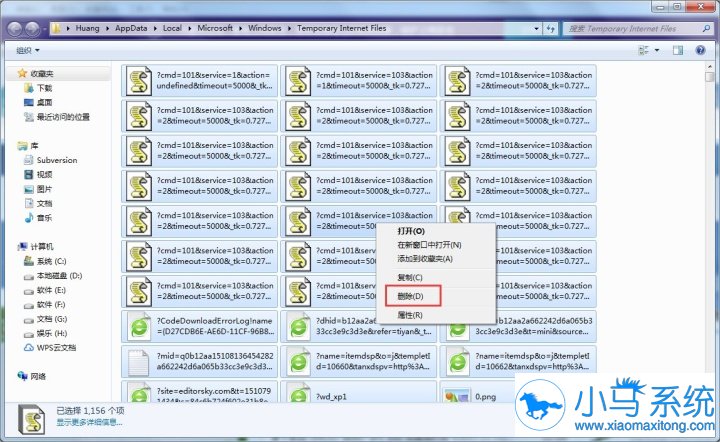Click the vertical scrollbar thumb of file list
720x442 pixels.
709,77
